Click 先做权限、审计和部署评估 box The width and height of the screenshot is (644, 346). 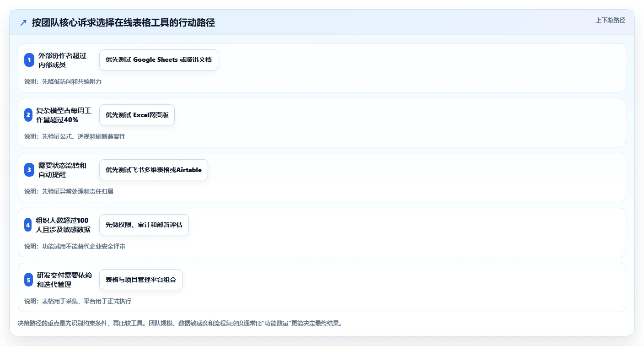coord(144,225)
